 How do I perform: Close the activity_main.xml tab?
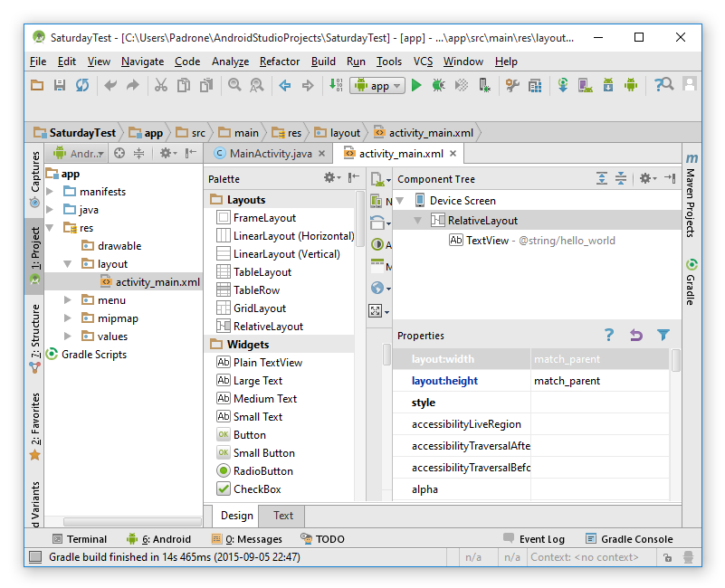tap(453, 153)
